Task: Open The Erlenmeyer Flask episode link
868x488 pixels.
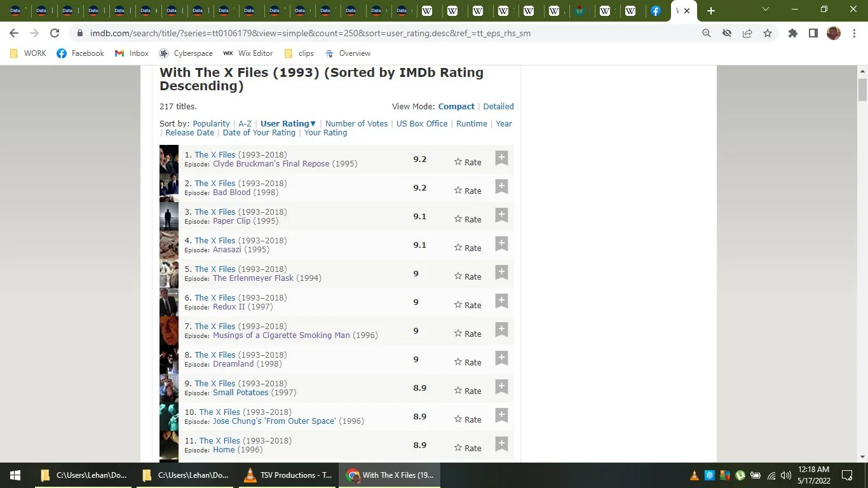Action: [x=254, y=278]
